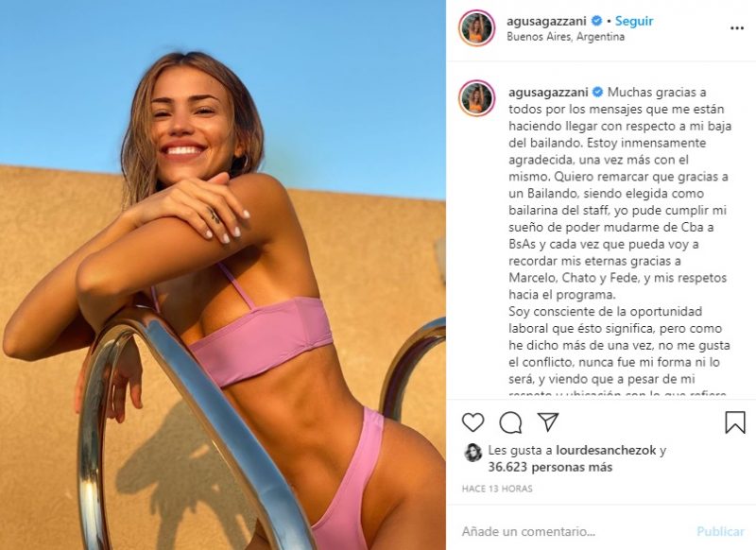Open the three-dots more options menu
Viewport: 756px width, 550px height.
click(737, 28)
